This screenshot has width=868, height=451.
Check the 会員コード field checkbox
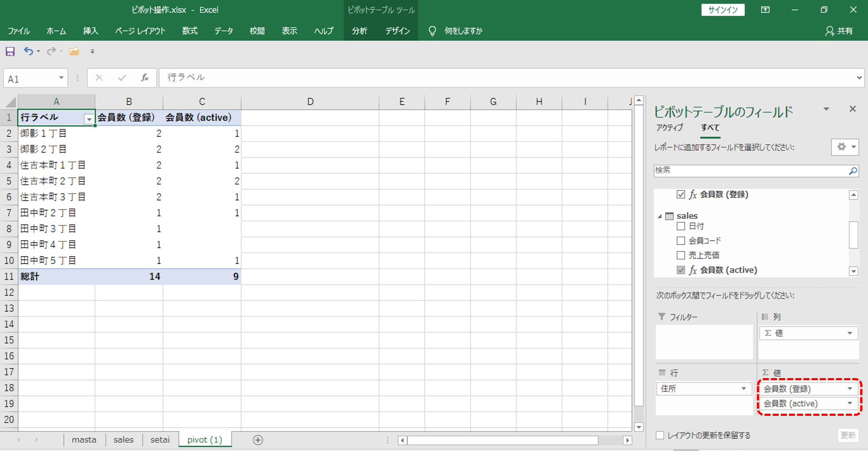[x=681, y=240]
